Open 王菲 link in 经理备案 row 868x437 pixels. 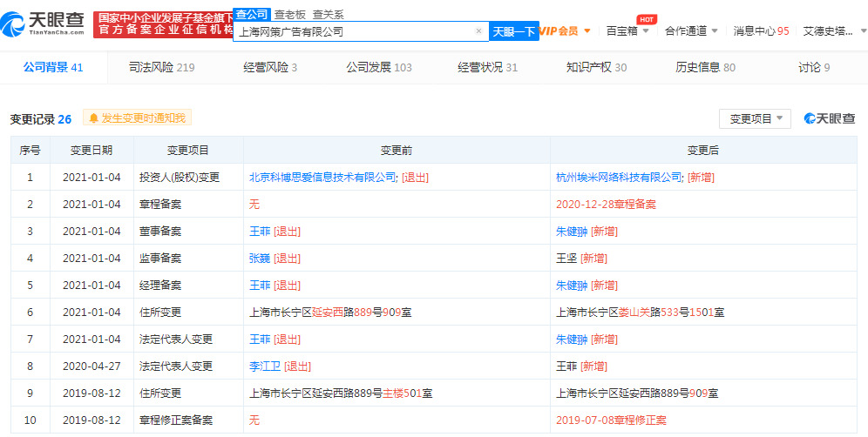[260, 286]
